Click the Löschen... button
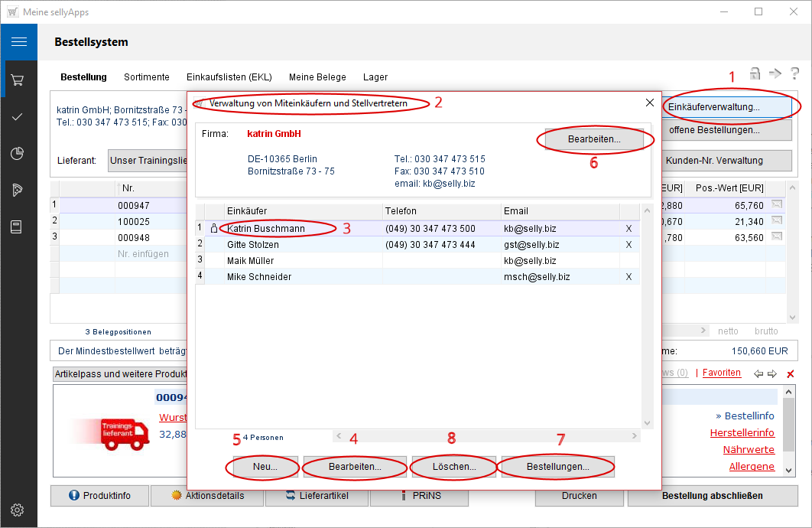 pyautogui.click(x=453, y=467)
